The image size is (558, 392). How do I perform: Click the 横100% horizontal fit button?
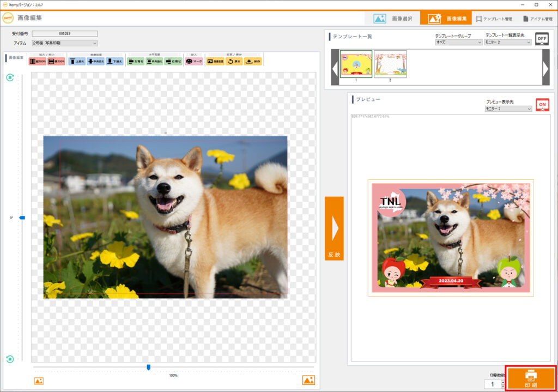57,62
